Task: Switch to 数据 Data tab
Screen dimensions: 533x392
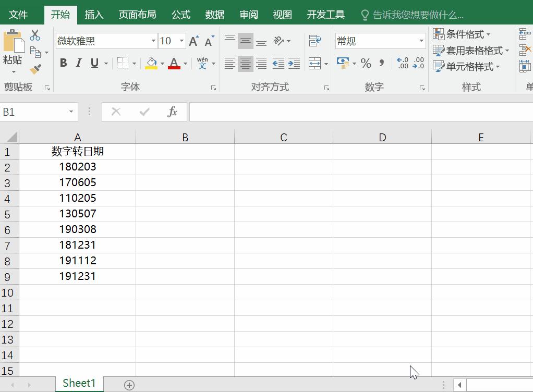Action: point(215,15)
